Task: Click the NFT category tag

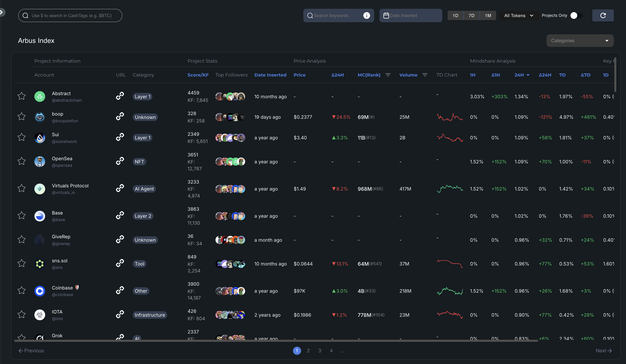Action: [139, 162]
